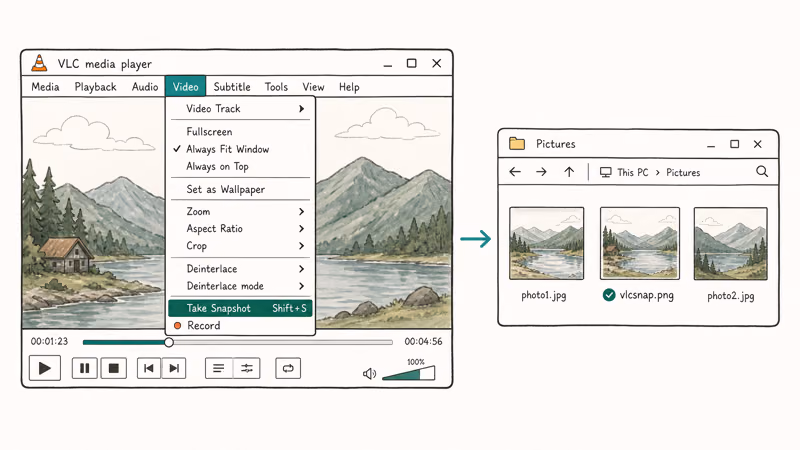The height and width of the screenshot is (450, 800).
Task: Expand the Zoom submenu
Action: pos(240,211)
